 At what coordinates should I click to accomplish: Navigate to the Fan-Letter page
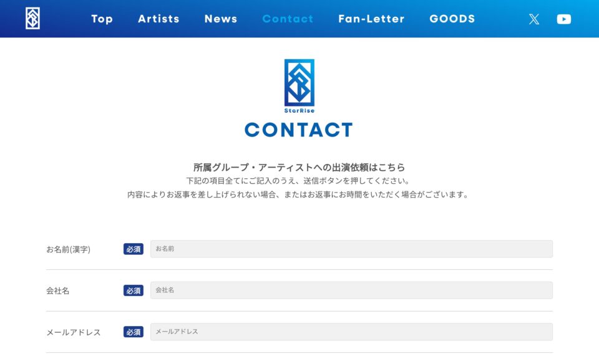point(371,19)
